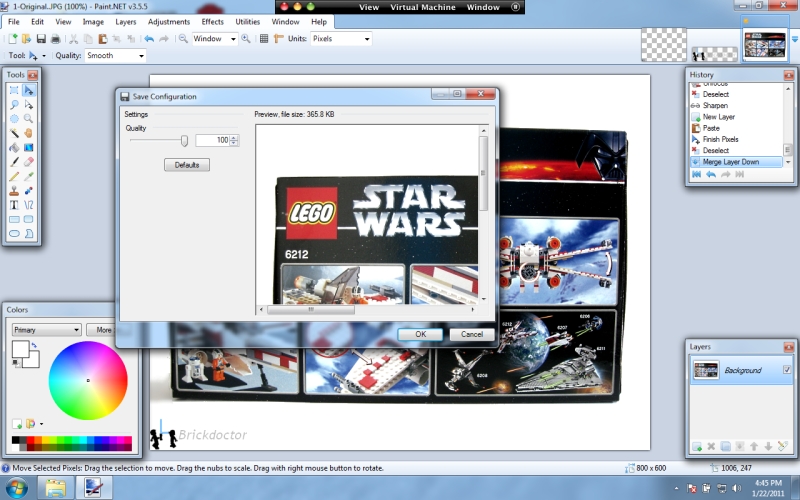
Task: Toggle Background layer visibility checkbox
Action: tap(787, 369)
